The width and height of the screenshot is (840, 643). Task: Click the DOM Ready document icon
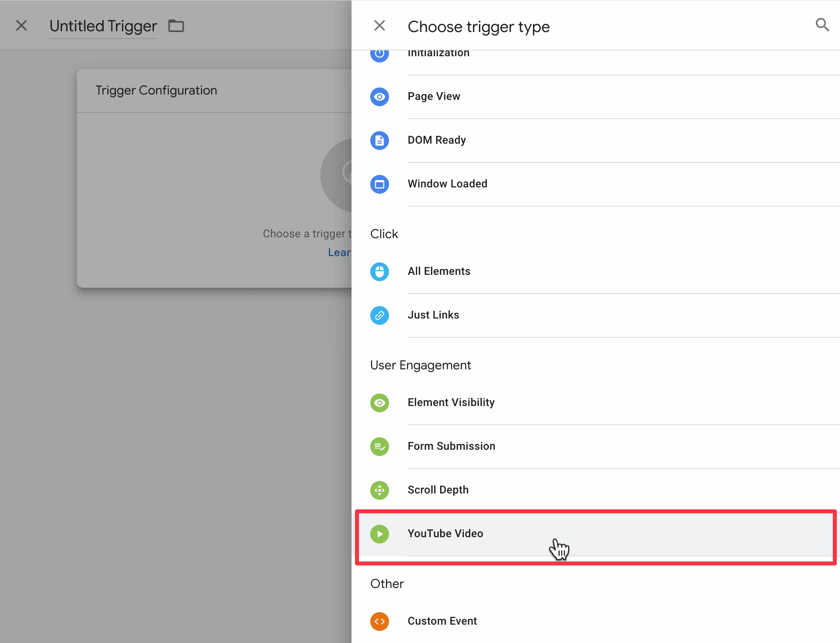coord(379,141)
